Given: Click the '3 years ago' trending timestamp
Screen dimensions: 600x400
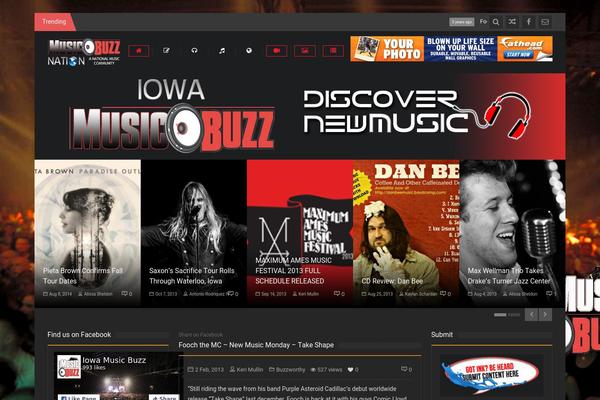Looking at the screenshot, I should (x=461, y=22).
